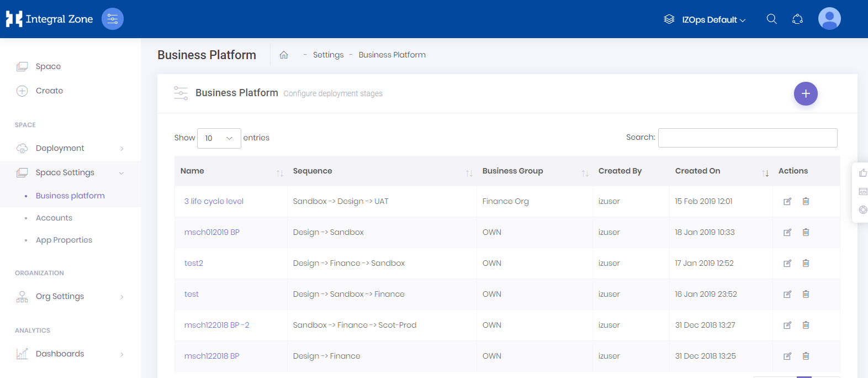
Task: Edit the 'test' platform row
Action: click(x=787, y=295)
